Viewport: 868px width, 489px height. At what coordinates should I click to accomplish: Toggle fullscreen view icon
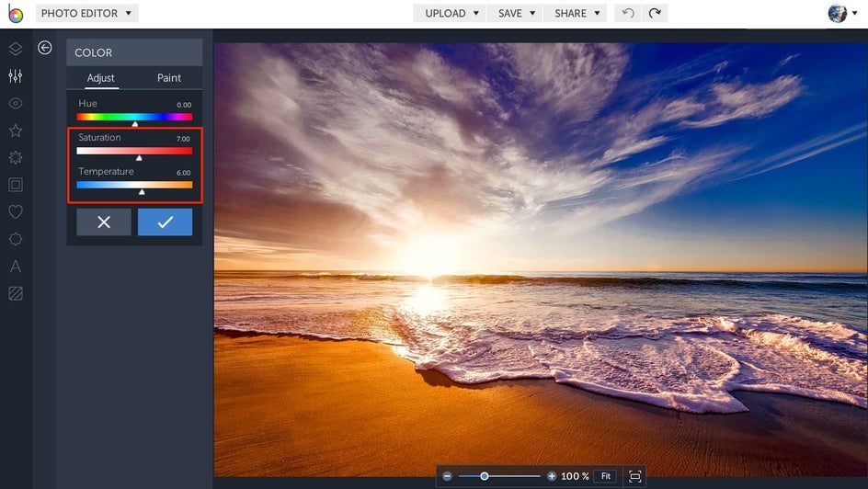[x=635, y=476]
